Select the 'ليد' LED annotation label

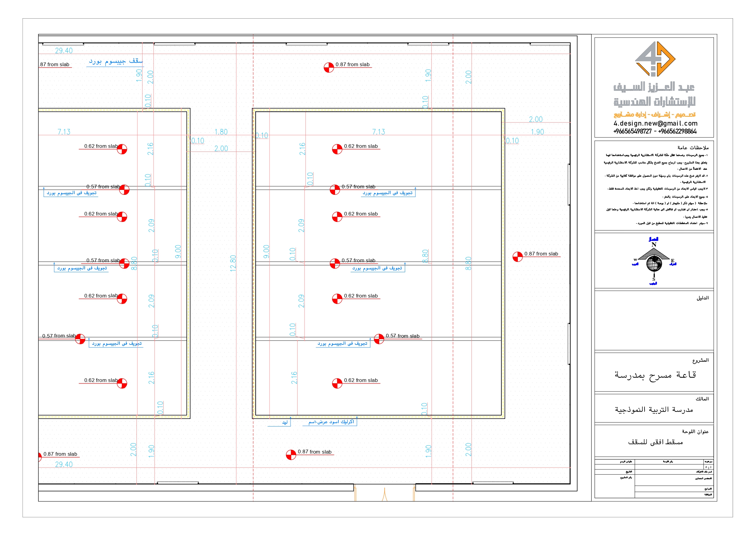click(285, 422)
